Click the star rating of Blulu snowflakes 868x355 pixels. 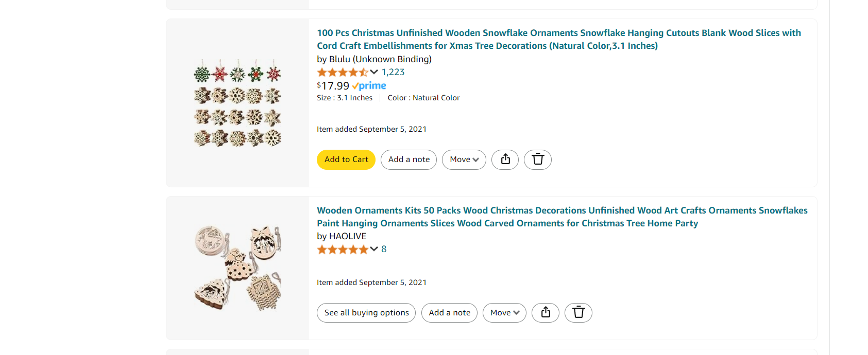(343, 73)
